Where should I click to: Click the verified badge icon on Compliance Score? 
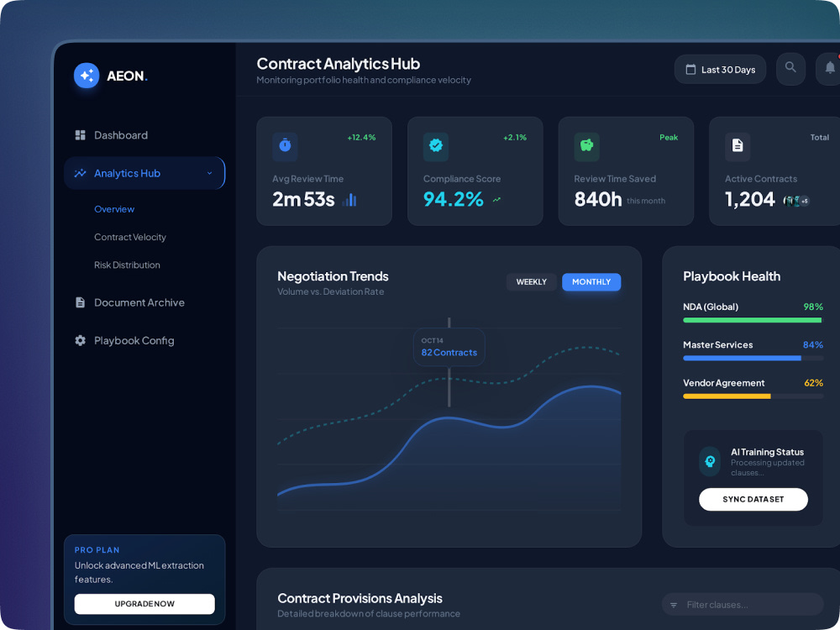tap(436, 145)
